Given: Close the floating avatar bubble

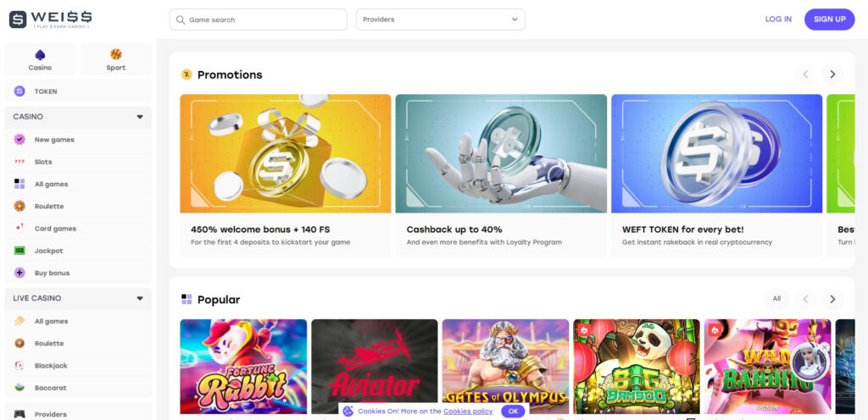Looking at the screenshot, I should click(x=824, y=347).
